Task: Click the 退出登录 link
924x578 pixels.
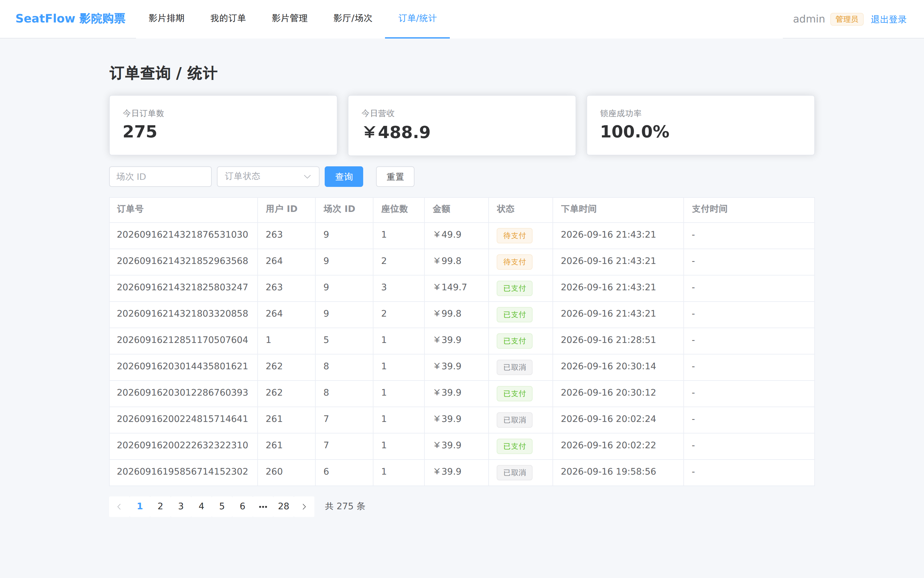Action: tap(888, 19)
